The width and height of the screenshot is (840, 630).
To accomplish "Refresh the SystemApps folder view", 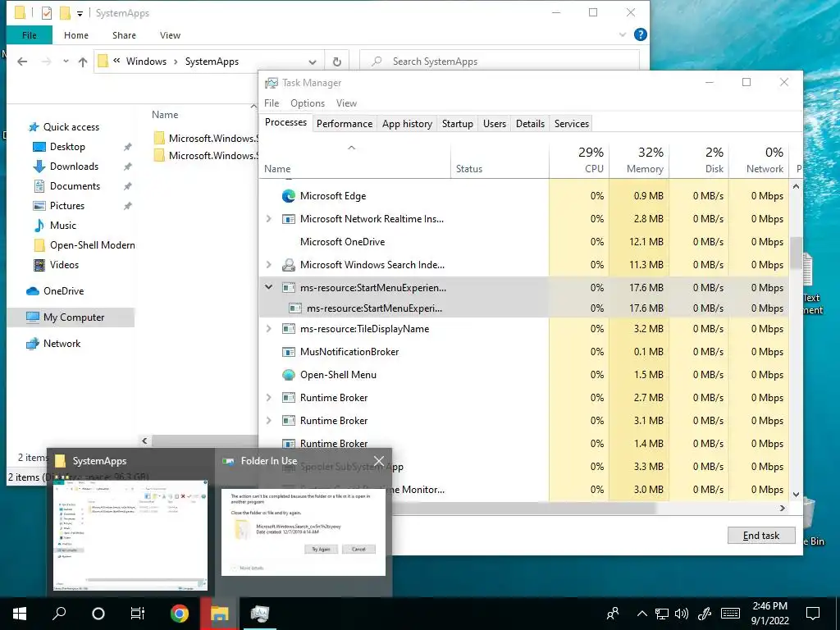I will pyautogui.click(x=337, y=62).
